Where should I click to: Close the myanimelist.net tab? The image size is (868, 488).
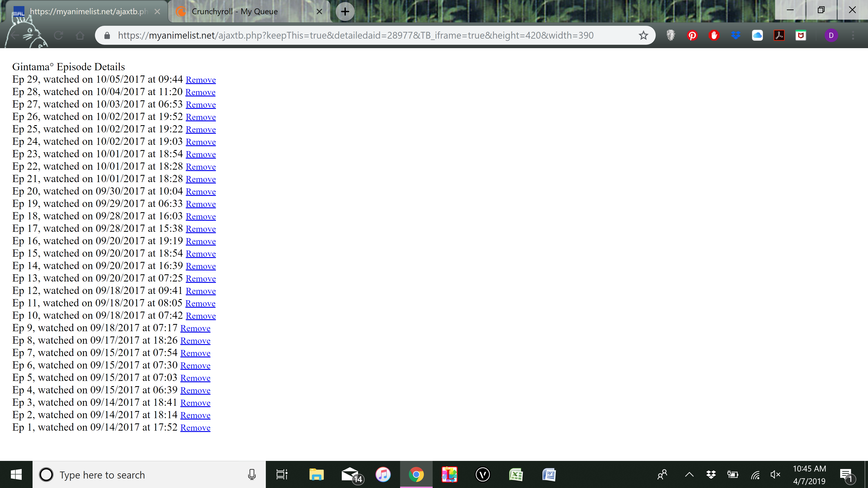tap(157, 12)
